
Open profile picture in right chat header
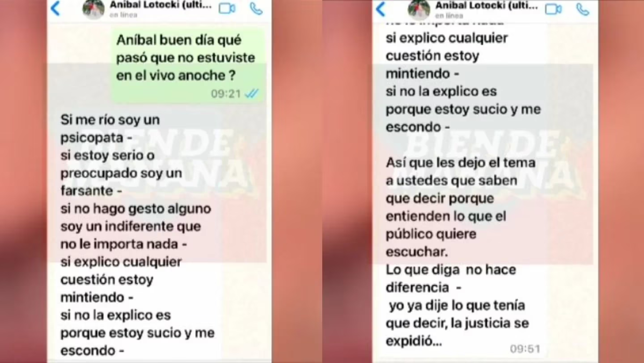point(419,9)
